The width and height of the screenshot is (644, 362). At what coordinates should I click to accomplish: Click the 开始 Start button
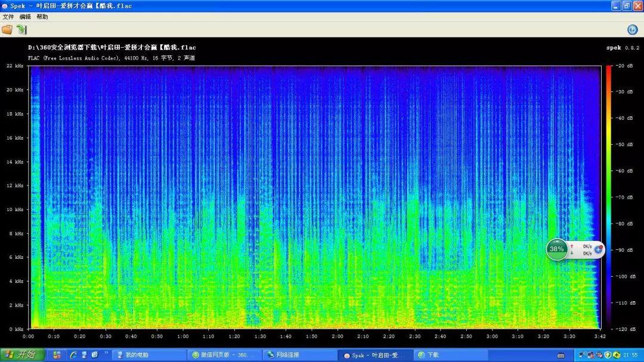tap(21, 355)
